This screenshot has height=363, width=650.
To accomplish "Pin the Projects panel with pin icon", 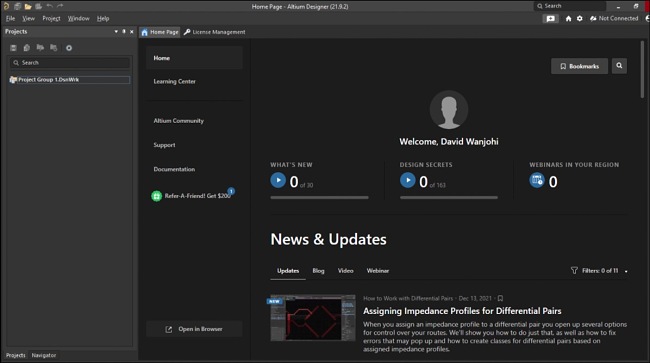I will click(x=124, y=31).
